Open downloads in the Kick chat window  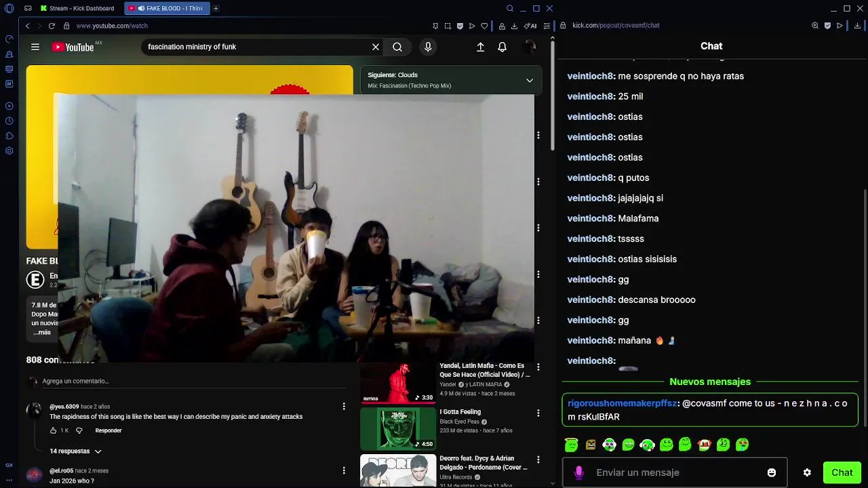click(858, 26)
